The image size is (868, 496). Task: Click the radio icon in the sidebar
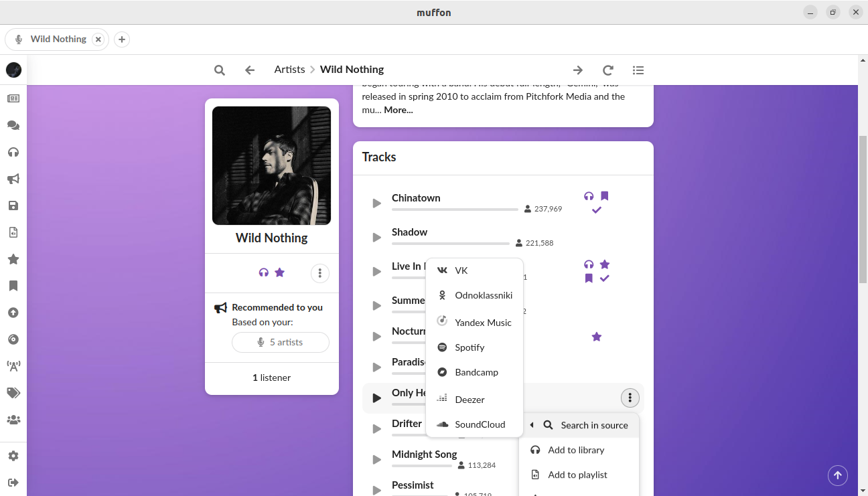13,365
